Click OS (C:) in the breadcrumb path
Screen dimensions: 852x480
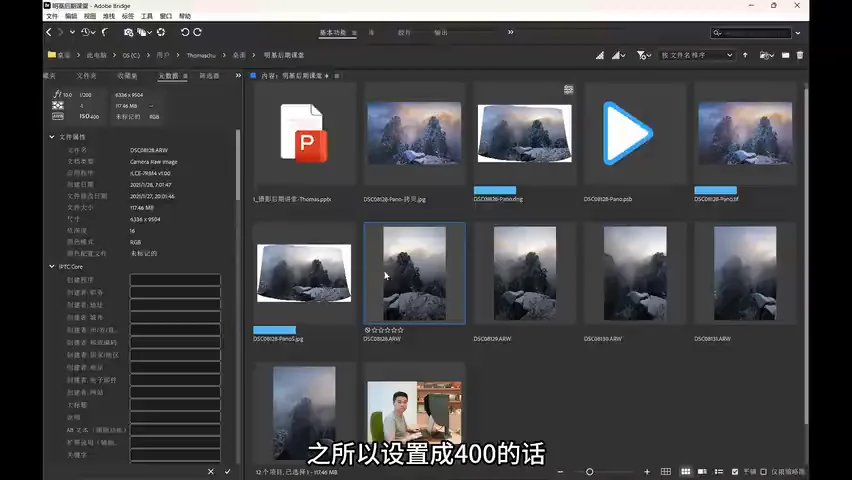pos(131,55)
